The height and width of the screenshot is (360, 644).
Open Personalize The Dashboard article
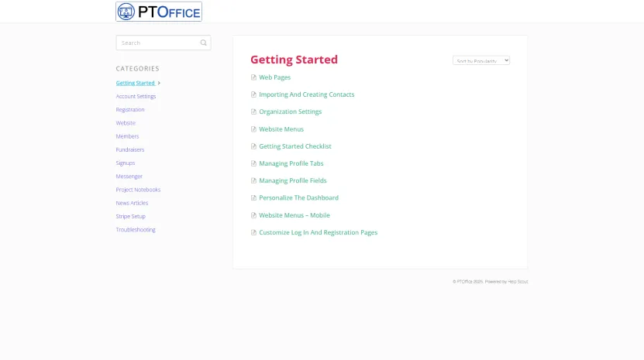tap(298, 198)
